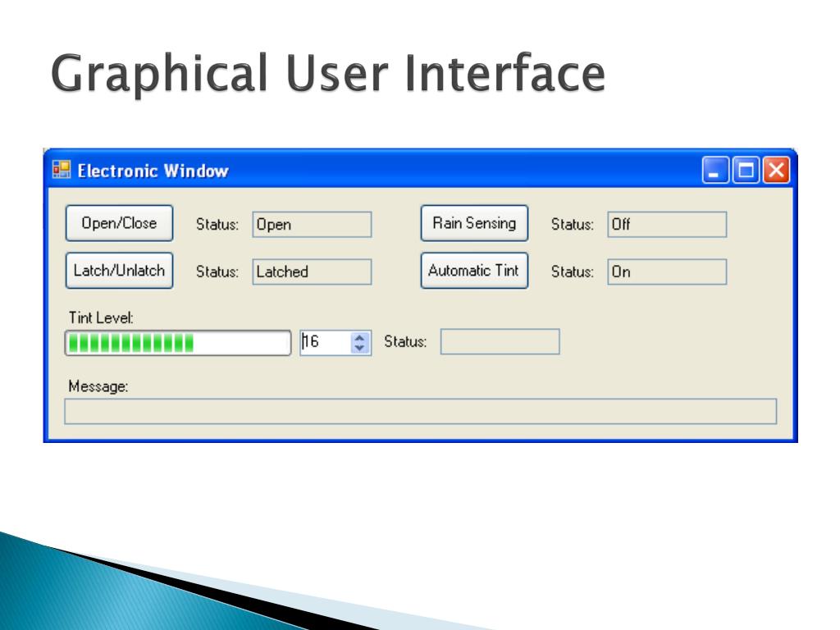The height and width of the screenshot is (630, 840).
Task: Click the Message text box
Action: 421,412
